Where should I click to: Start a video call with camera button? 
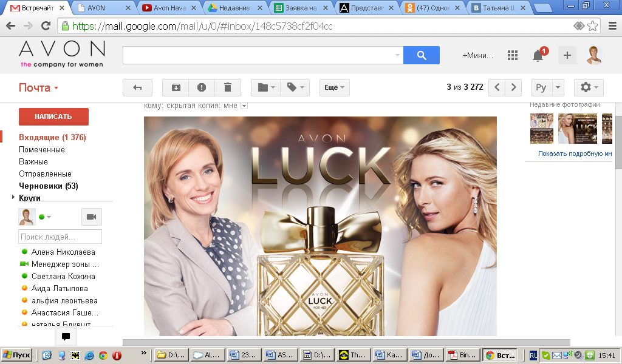[92, 217]
